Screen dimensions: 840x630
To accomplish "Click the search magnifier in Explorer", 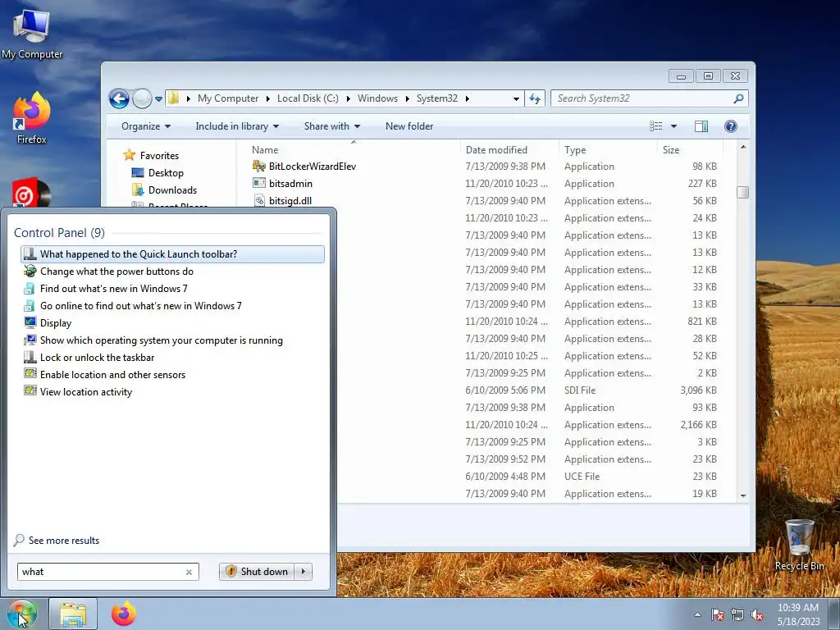I will click(738, 98).
